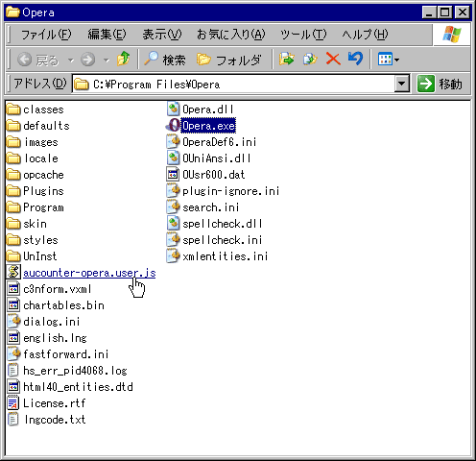Select the License.rtf document icon

tap(13, 402)
